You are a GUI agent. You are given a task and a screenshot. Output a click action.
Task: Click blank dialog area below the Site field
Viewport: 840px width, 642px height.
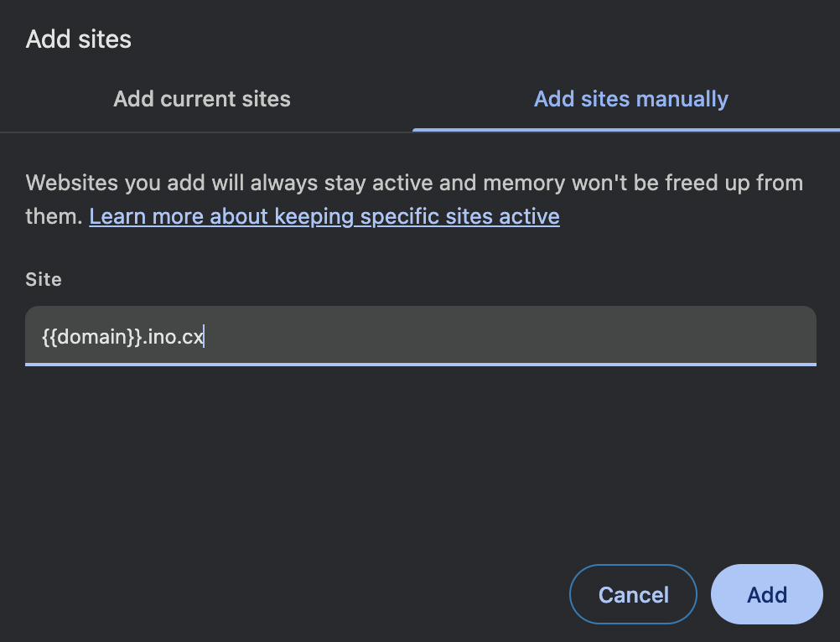[419, 461]
